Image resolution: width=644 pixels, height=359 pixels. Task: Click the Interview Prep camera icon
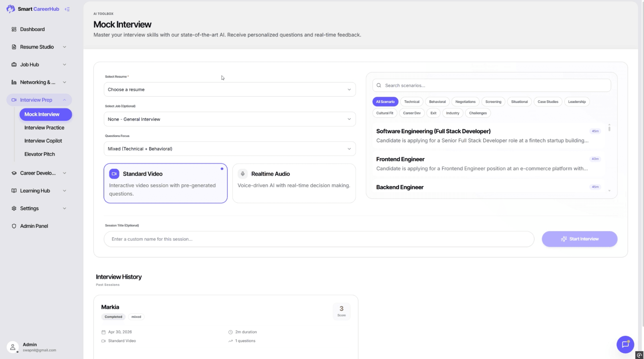14,100
